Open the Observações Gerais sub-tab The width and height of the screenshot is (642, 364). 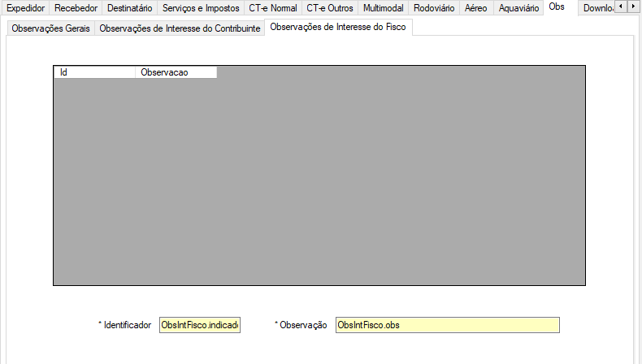[50, 28]
